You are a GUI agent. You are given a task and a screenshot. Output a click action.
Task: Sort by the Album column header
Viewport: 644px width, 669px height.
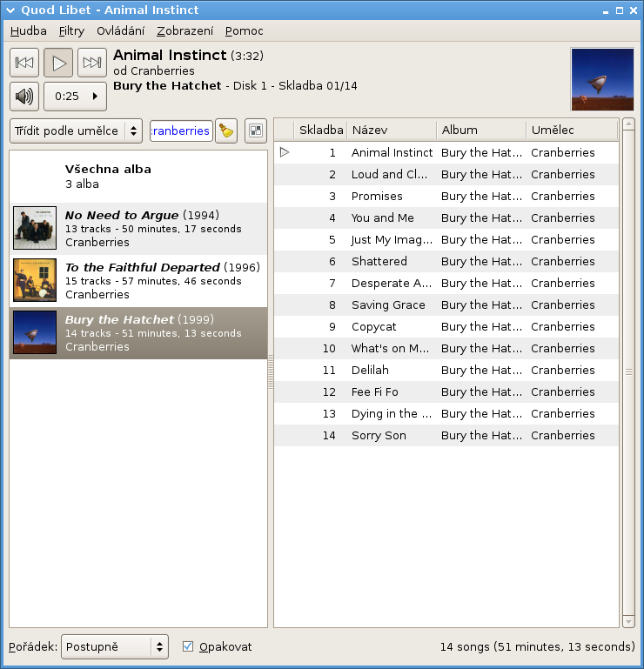coord(481,130)
